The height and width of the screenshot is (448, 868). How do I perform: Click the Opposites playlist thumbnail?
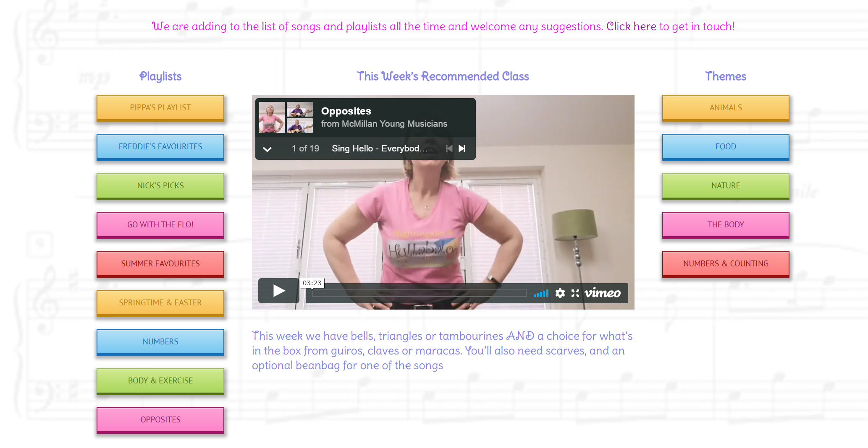click(x=286, y=117)
